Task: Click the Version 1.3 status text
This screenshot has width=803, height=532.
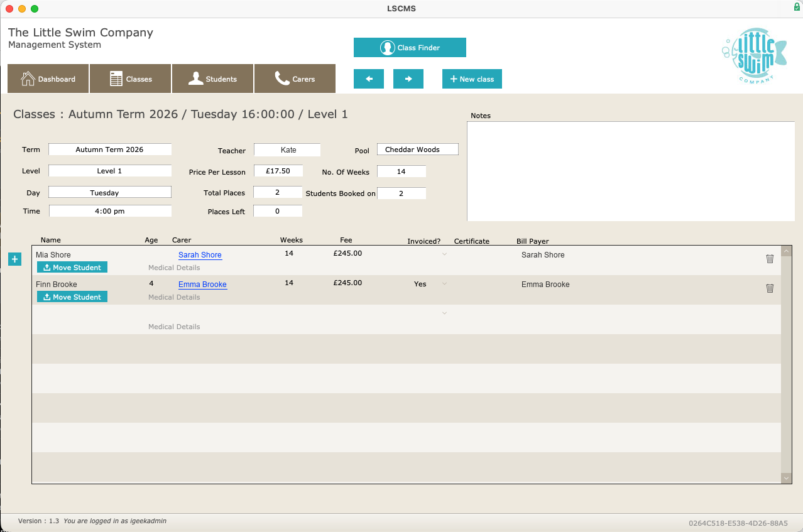Action: pyautogui.click(x=38, y=521)
